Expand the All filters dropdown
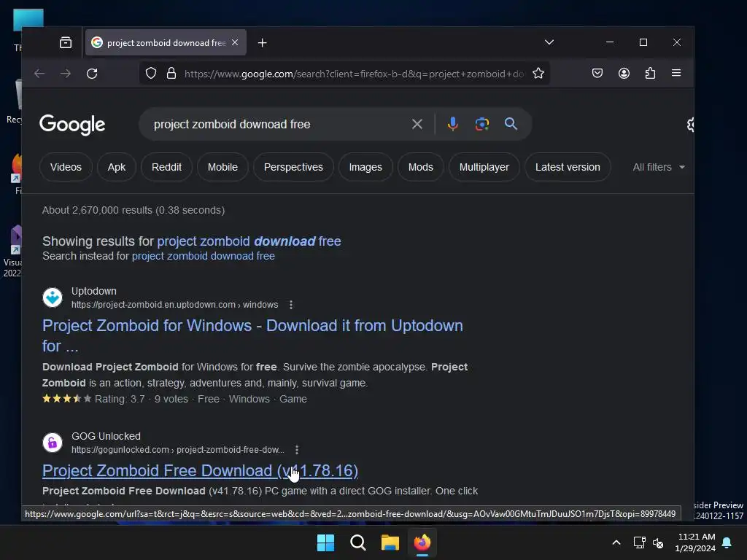The height and width of the screenshot is (560, 747). tap(659, 167)
